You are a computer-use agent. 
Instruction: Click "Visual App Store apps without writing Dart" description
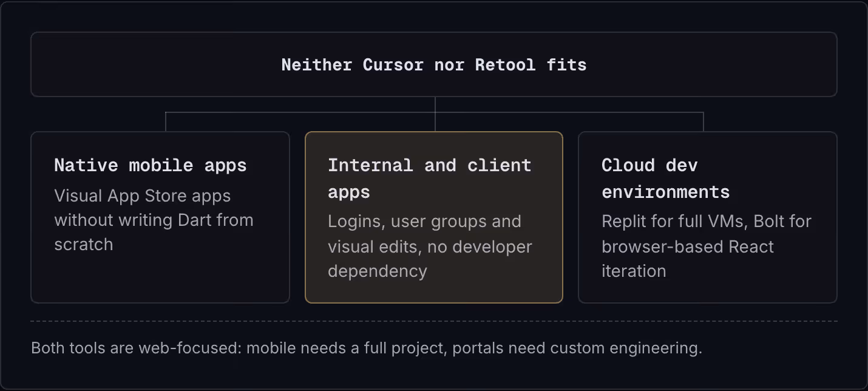pyautogui.click(x=154, y=220)
